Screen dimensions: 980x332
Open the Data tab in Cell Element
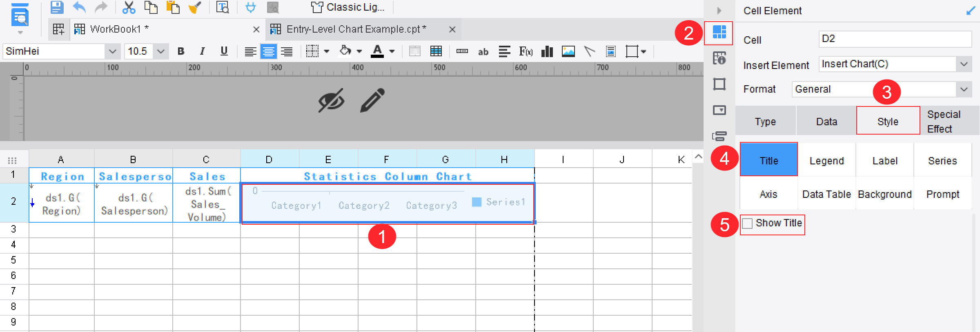click(826, 121)
